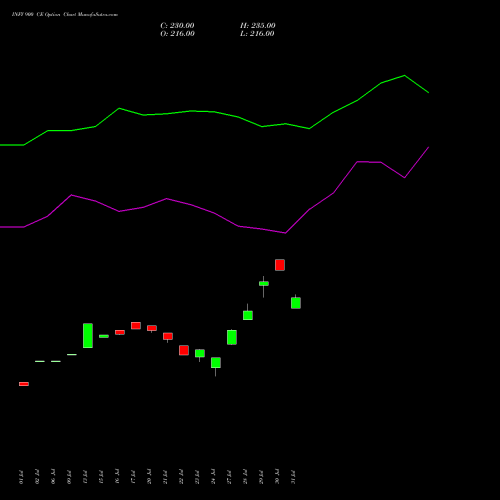Click the 20 Jul date axis label

coord(149,477)
